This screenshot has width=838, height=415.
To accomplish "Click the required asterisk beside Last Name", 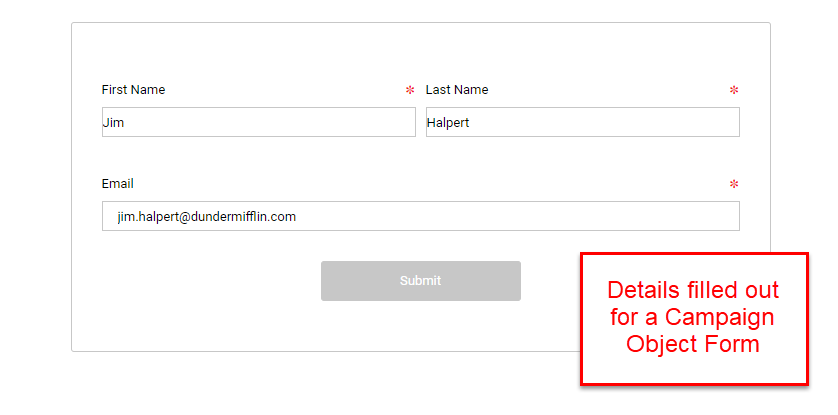I will point(734,90).
